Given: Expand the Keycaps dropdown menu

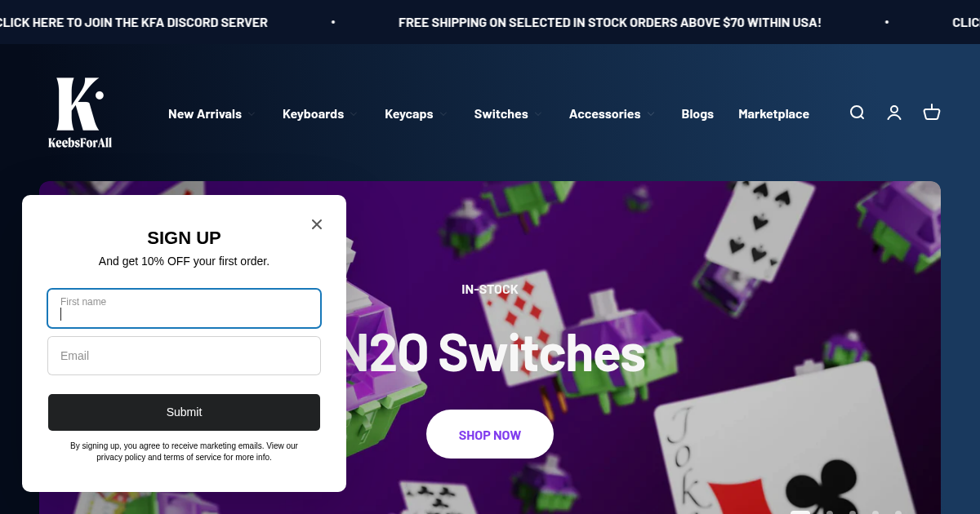Looking at the screenshot, I should pos(416,114).
